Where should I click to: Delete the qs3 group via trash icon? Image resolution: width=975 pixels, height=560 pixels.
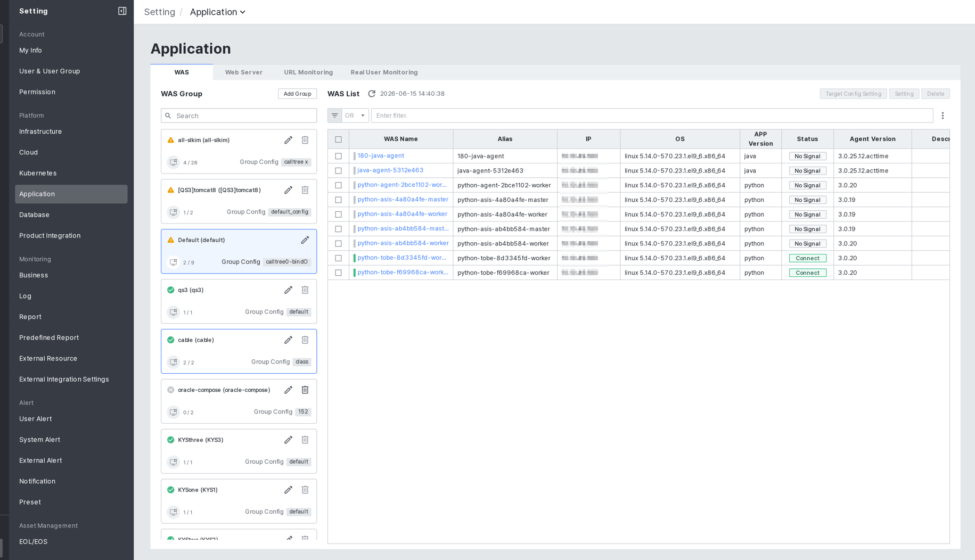(305, 290)
